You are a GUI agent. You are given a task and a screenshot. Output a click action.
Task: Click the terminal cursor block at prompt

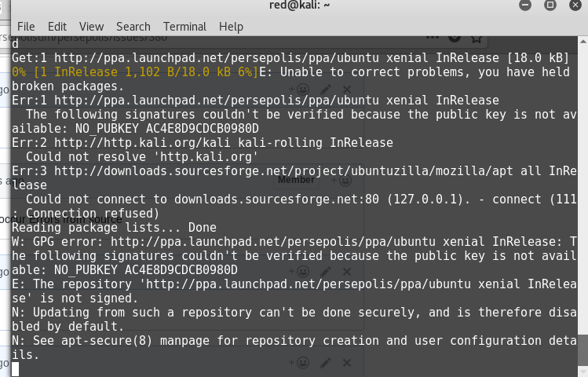(x=15, y=368)
